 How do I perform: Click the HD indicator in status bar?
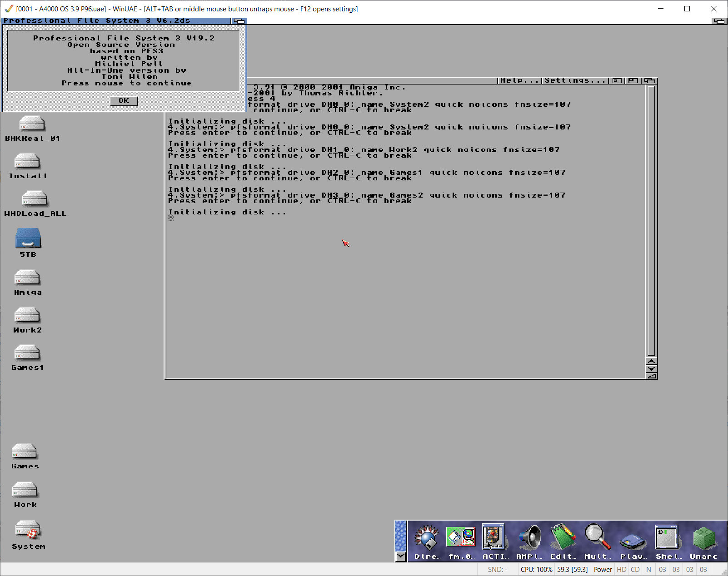pos(622,569)
